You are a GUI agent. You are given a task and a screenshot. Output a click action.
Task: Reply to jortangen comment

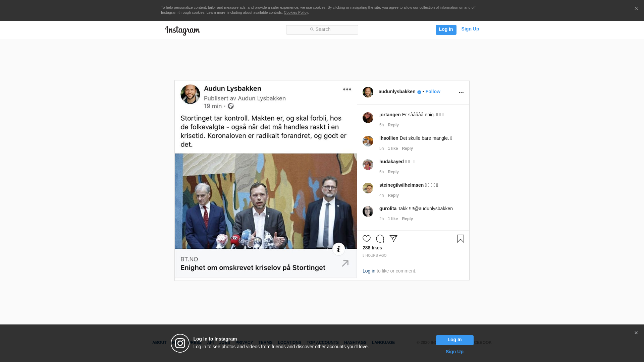coord(393,125)
